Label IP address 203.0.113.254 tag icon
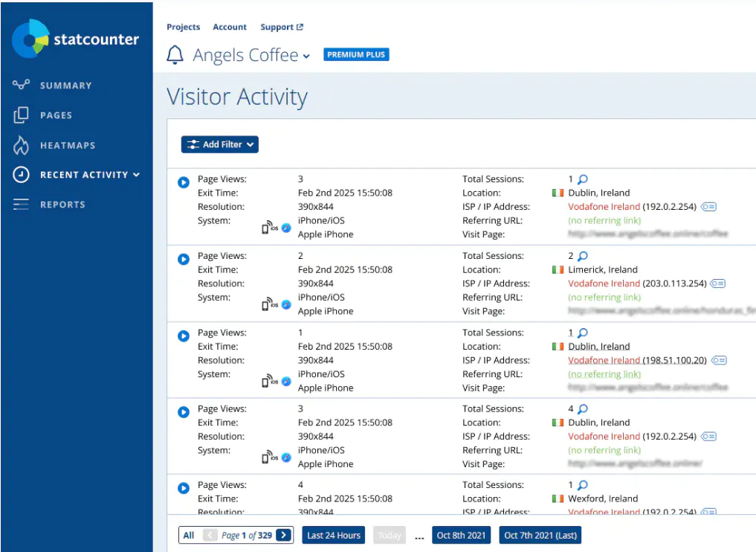Screen dimensions: 756x552 [718, 283]
